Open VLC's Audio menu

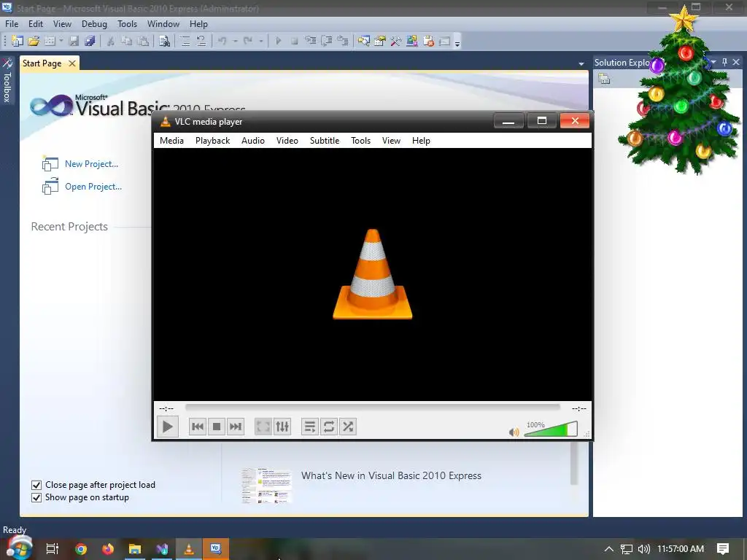(x=253, y=141)
